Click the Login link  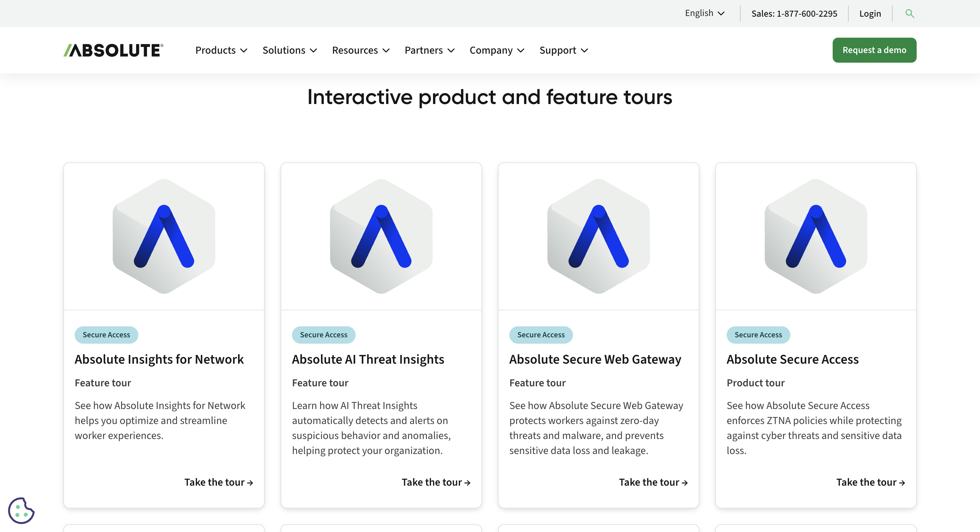870,13
